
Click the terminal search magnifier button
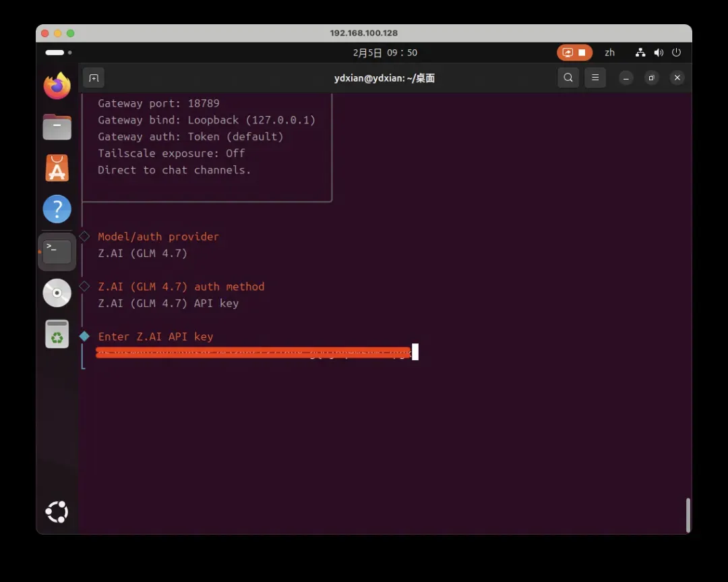(568, 78)
